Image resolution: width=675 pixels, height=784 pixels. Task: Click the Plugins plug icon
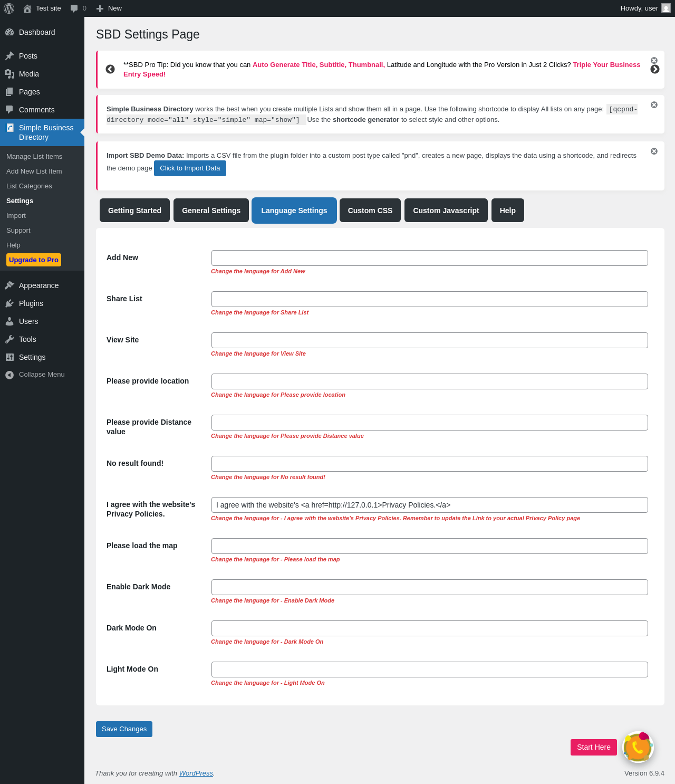click(x=9, y=303)
